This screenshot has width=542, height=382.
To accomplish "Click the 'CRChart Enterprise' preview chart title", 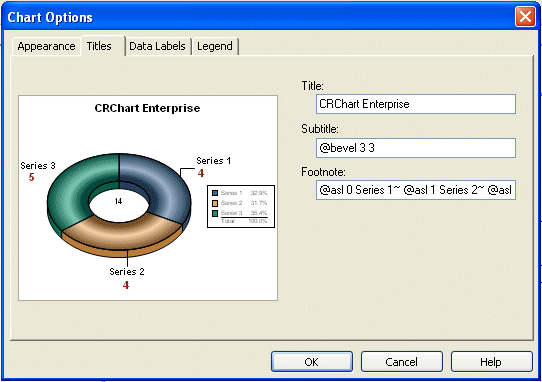I will point(147,108).
